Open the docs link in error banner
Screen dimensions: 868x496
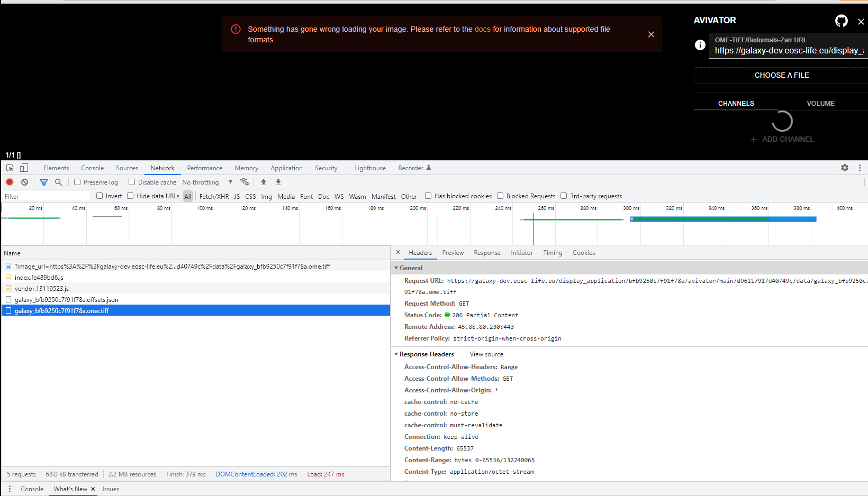click(483, 29)
